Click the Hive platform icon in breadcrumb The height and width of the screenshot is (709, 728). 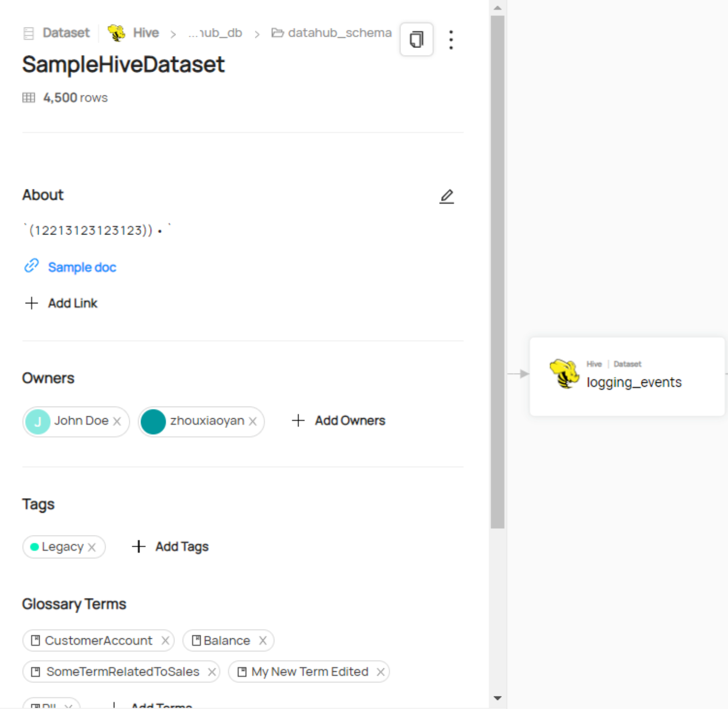click(x=116, y=33)
